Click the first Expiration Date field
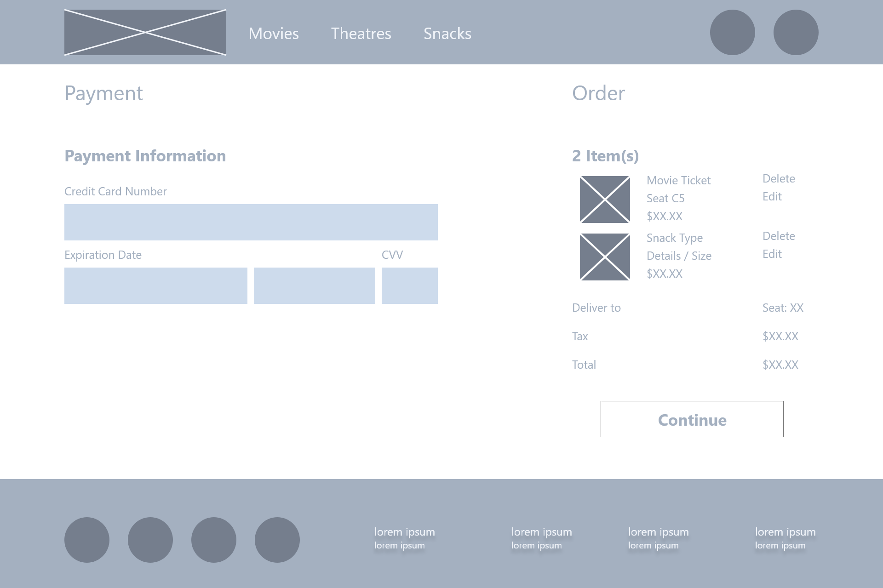 pos(155,285)
